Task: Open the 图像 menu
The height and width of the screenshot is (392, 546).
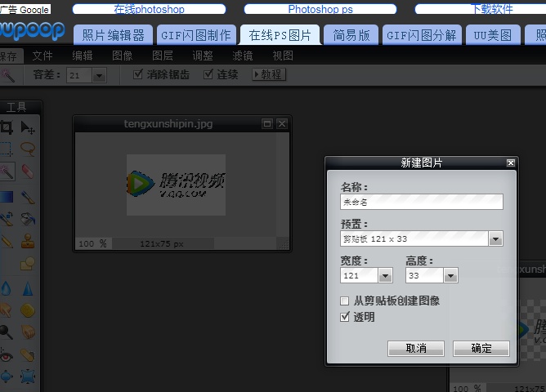Action: [123, 56]
